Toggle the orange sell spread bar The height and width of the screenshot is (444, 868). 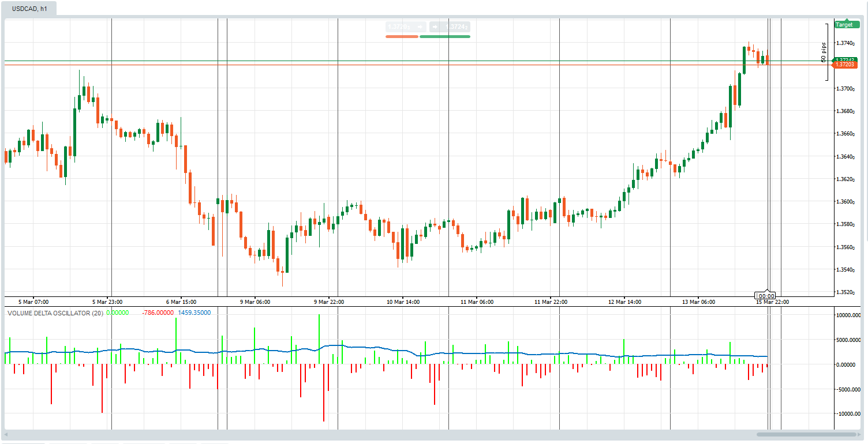pos(402,36)
